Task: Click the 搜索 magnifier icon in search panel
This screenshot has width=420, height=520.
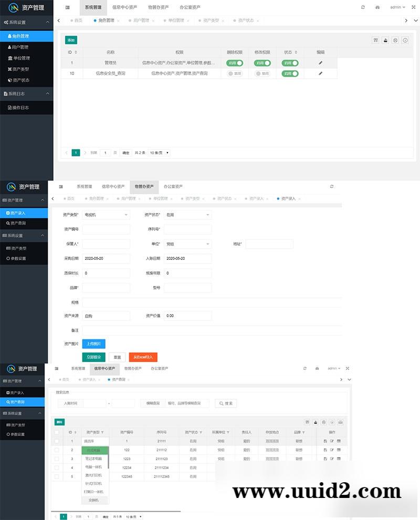Action: click(223, 404)
